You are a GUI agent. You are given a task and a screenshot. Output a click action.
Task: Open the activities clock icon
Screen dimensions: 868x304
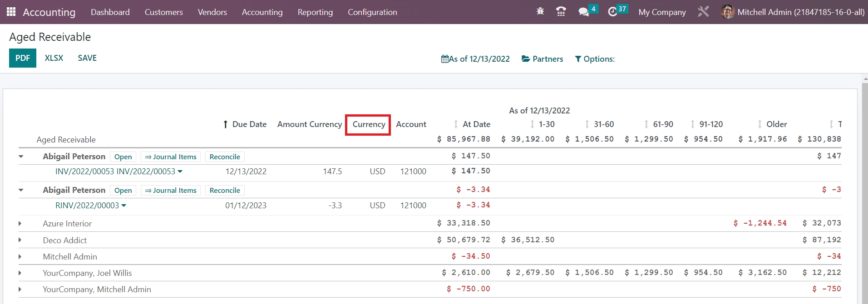pos(613,12)
